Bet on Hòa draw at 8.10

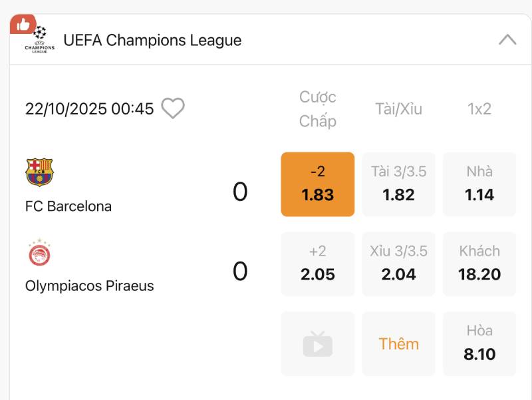479,343
